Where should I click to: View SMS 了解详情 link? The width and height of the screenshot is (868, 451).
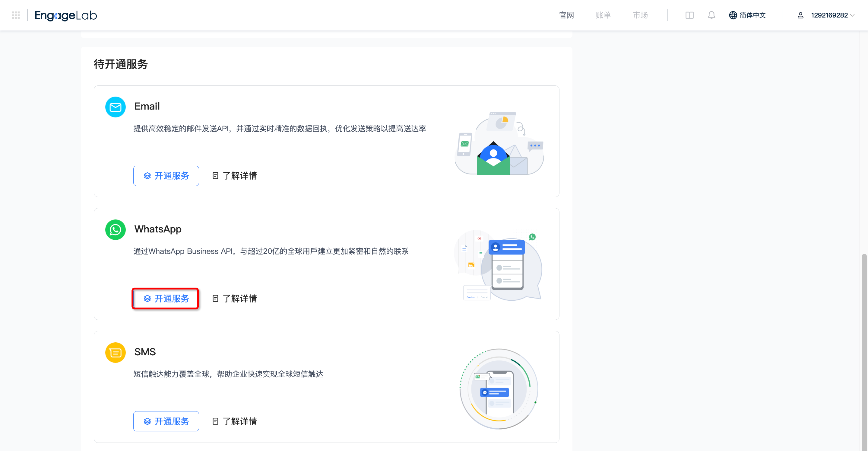coord(235,421)
